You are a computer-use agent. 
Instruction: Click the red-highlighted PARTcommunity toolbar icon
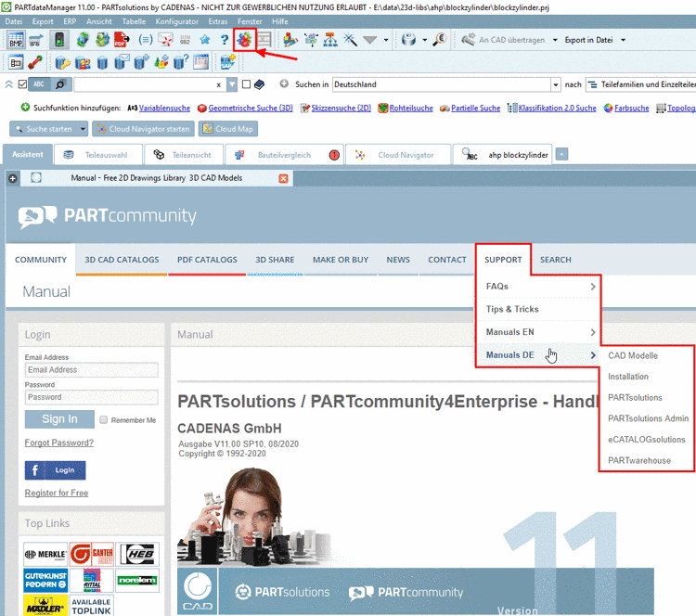point(244,40)
